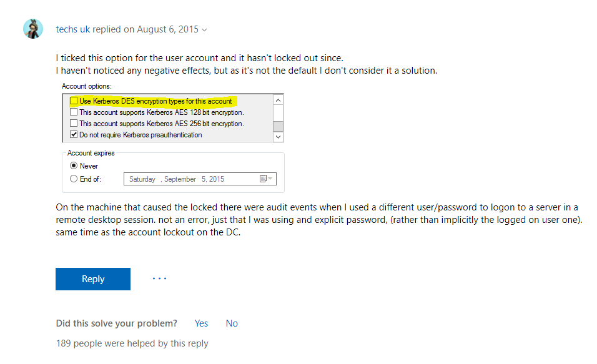Open the three-dots more options menu
This screenshot has width=597, height=364.
point(159,278)
